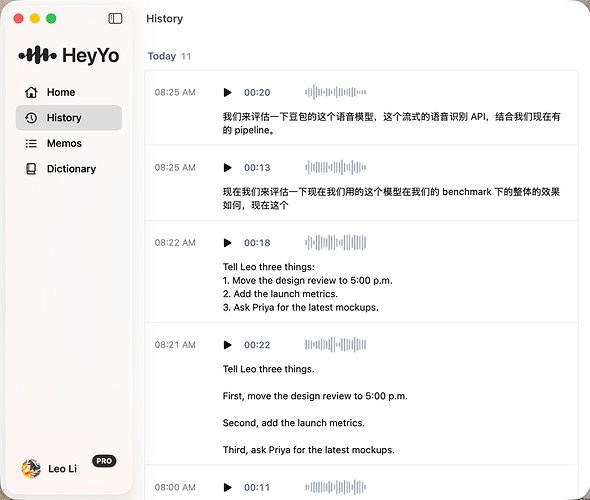Screen dimensions: 590x500
Task: Click the Today section header
Action: pyautogui.click(x=162, y=56)
